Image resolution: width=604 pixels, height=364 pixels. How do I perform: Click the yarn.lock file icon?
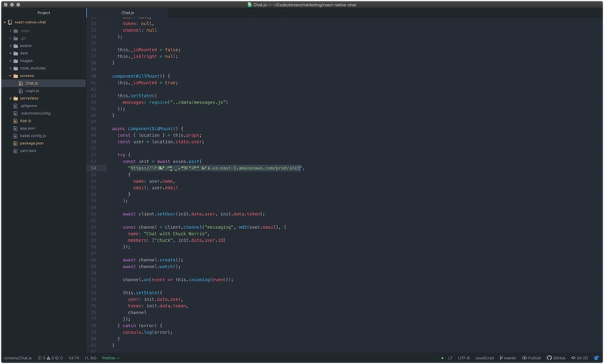(x=15, y=151)
